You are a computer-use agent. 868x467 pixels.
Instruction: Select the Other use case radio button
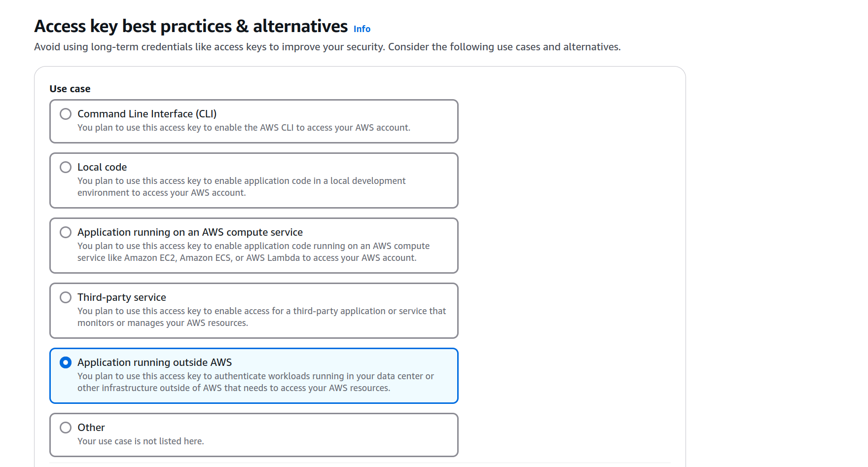(x=66, y=428)
